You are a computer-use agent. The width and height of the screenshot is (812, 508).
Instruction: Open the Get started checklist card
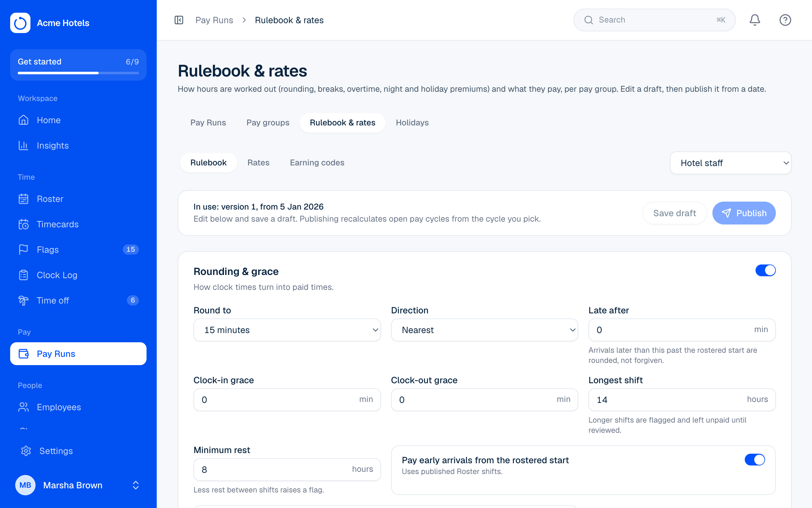click(78, 65)
